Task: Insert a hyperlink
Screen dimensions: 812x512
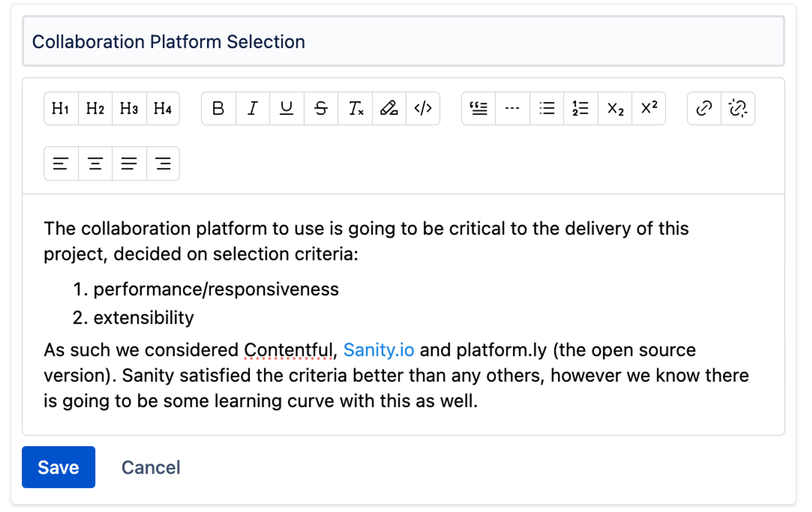Action: click(x=704, y=108)
